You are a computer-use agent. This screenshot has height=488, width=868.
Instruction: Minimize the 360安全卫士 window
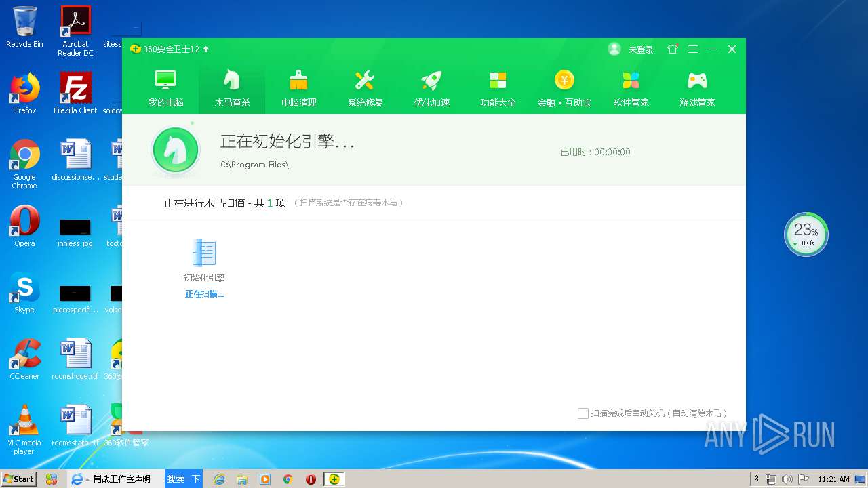tap(713, 49)
